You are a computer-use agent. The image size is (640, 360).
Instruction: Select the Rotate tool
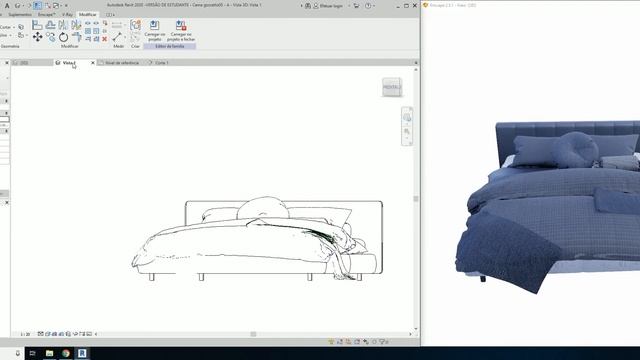63,37
